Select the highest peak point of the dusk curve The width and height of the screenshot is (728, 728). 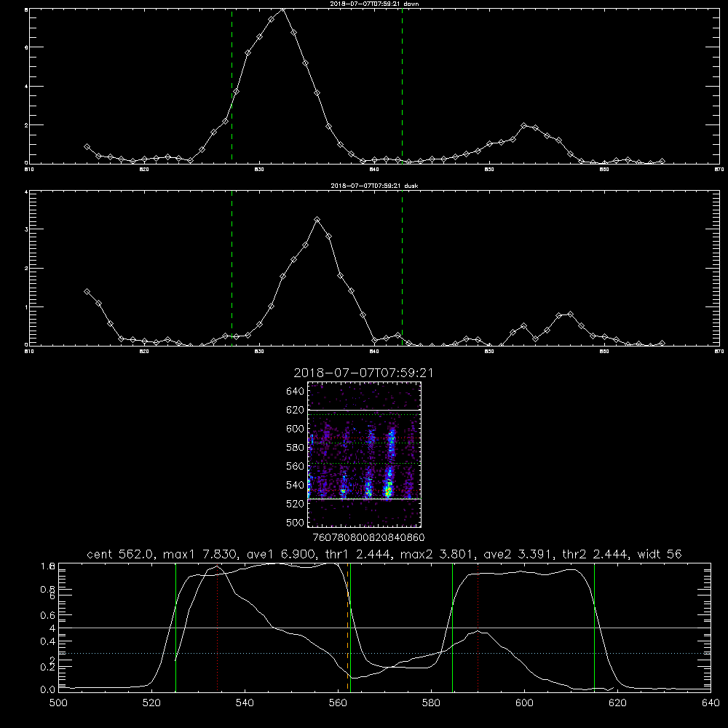(317, 220)
